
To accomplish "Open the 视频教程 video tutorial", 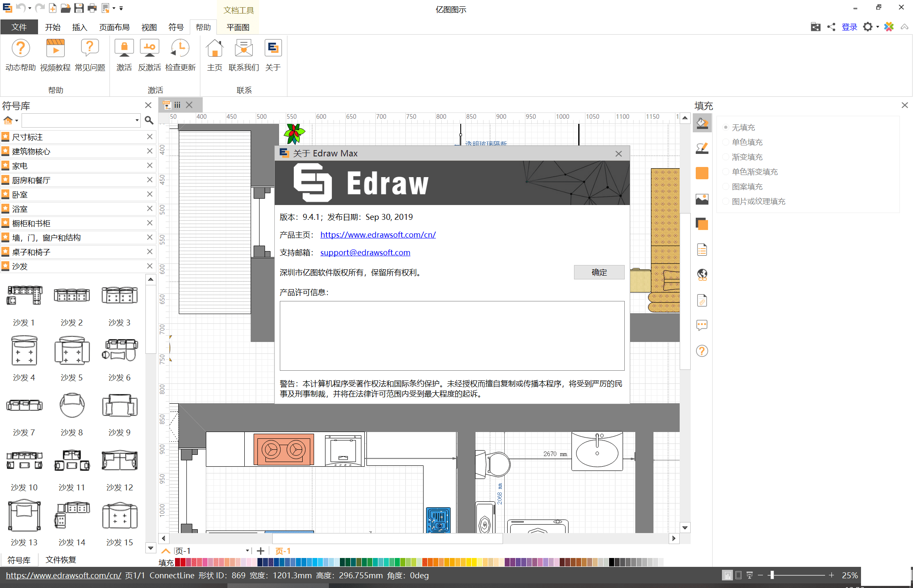I will click(x=55, y=55).
